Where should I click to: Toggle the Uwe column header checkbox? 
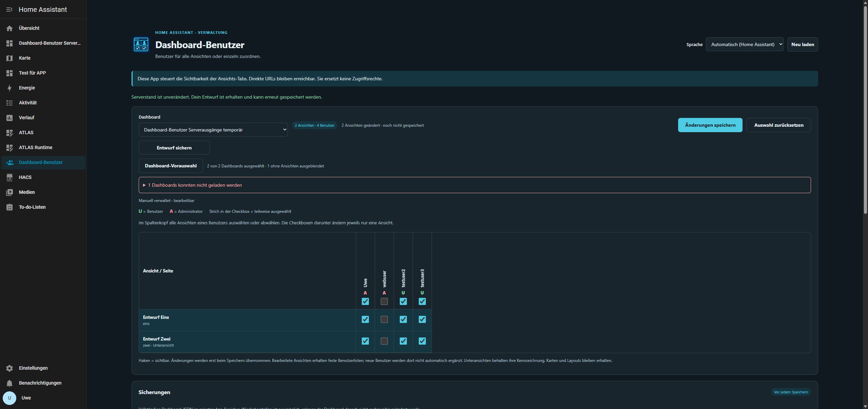pos(365,301)
